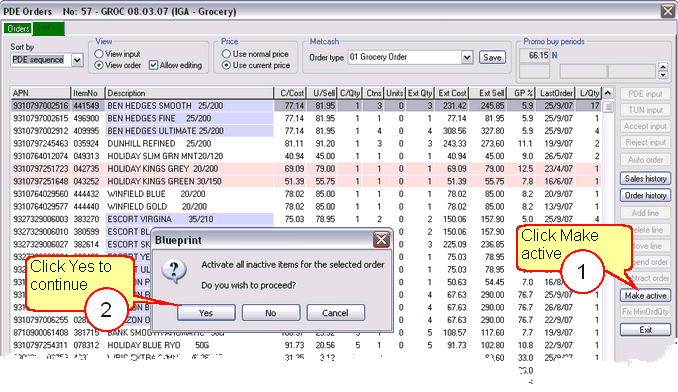Select Use current price option
Viewport: 678px width, 392px height.
click(226, 65)
